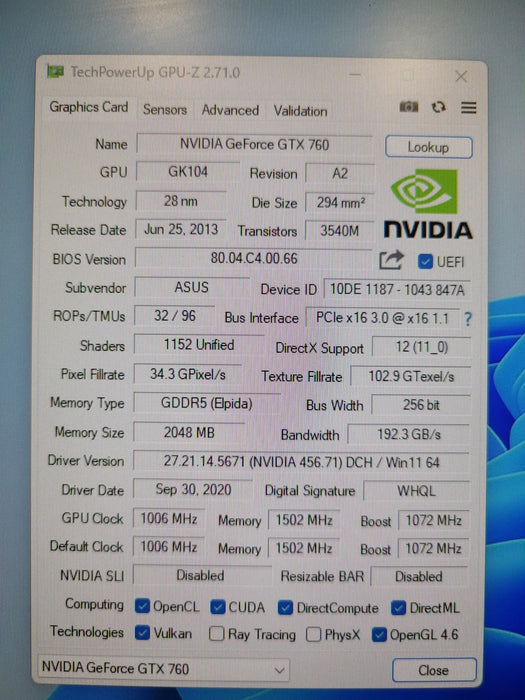Image resolution: width=525 pixels, height=700 pixels.
Task: Click the Shaders value 1152 Unified
Action: [x=199, y=345]
